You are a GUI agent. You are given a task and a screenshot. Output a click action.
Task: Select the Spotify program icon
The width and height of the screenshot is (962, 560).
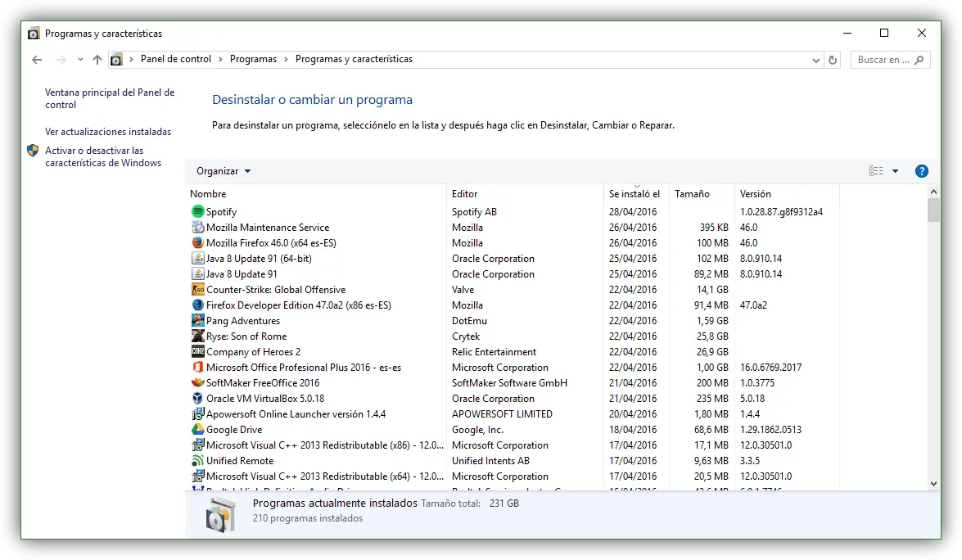click(x=196, y=211)
